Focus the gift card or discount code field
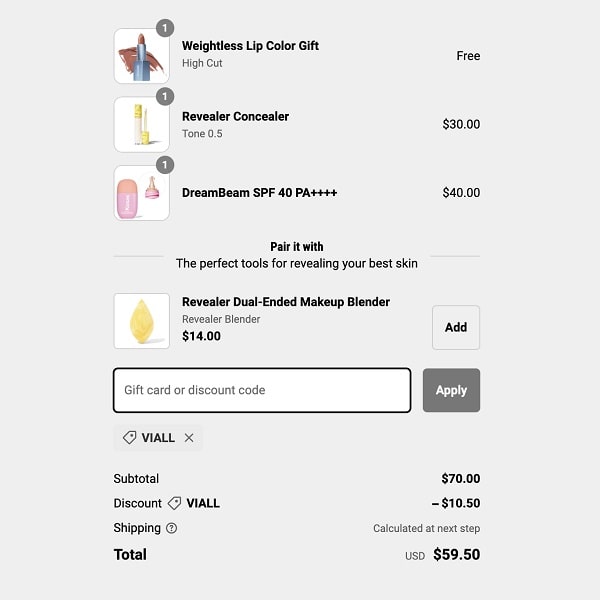 [x=262, y=390]
